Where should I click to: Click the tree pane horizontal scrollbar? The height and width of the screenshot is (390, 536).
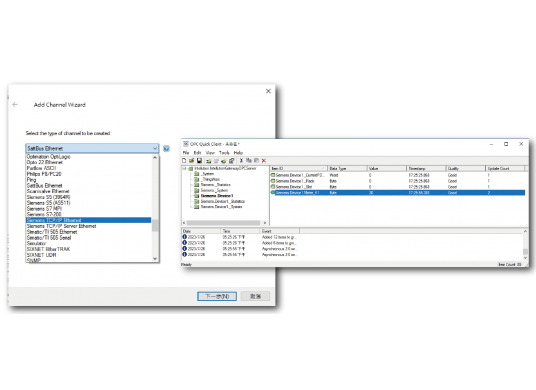tap(225, 223)
